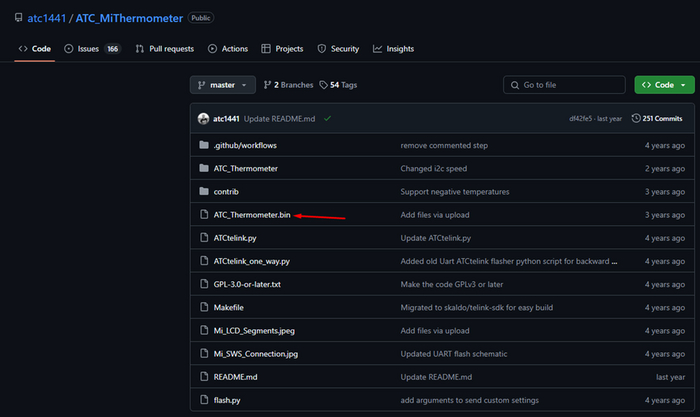This screenshot has width=700, height=417.
Task: Open commit 'Updated UART flash schematic'
Action: 454,354
